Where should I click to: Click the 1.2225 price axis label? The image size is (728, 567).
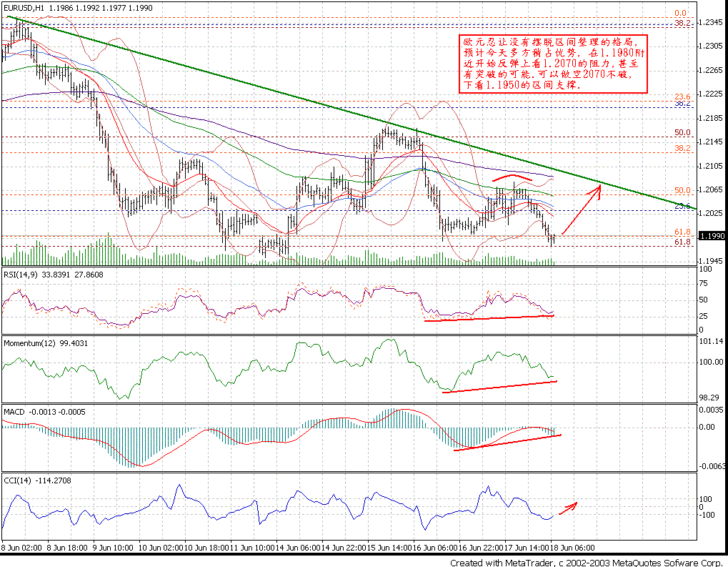click(712, 94)
